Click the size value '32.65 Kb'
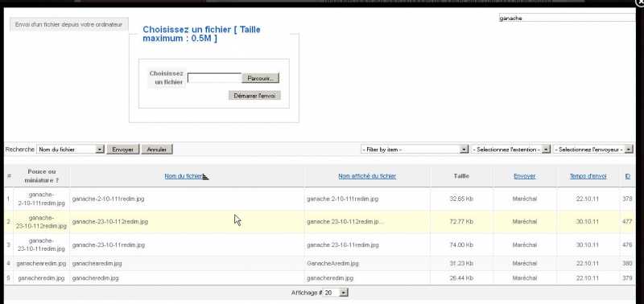 pyautogui.click(x=461, y=199)
